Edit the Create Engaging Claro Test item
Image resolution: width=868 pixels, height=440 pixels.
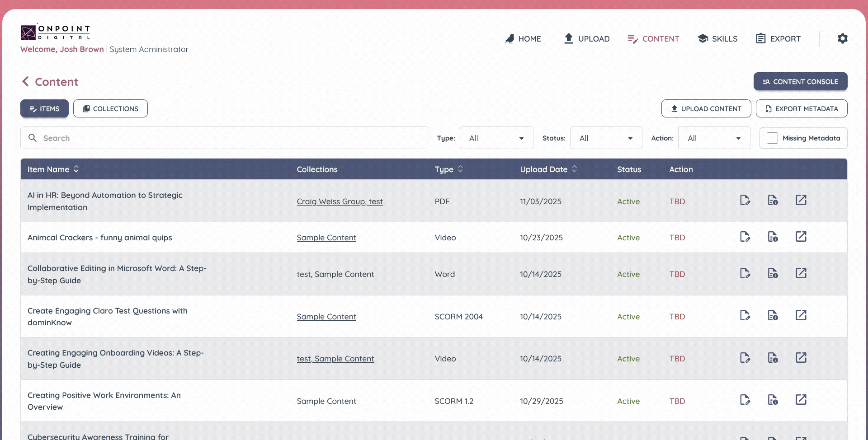point(745,315)
